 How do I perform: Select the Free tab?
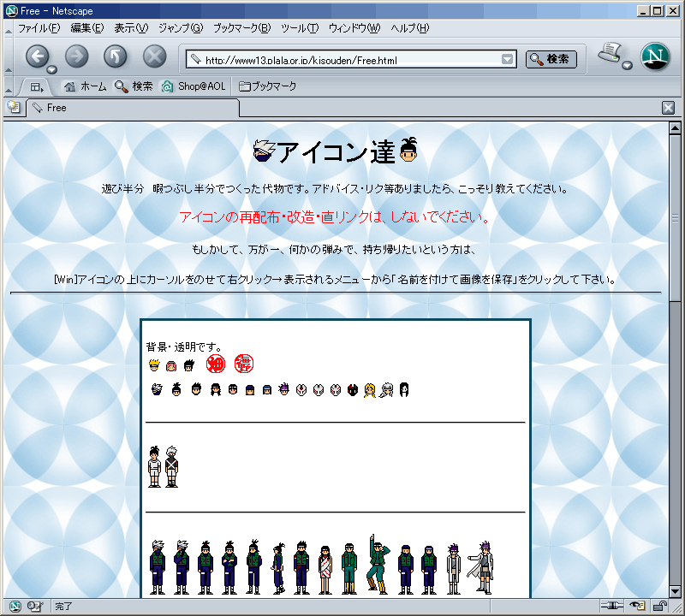click(x=133, y=108)
